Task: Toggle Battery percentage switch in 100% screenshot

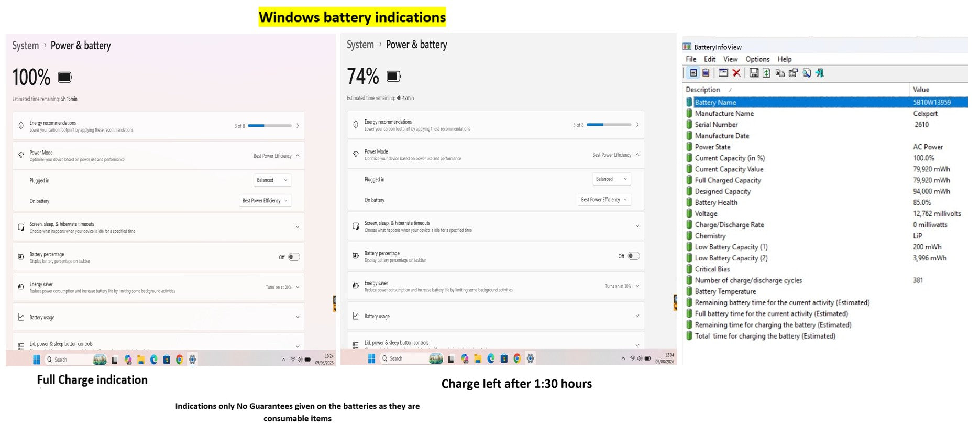Action: tap(294, 257)
